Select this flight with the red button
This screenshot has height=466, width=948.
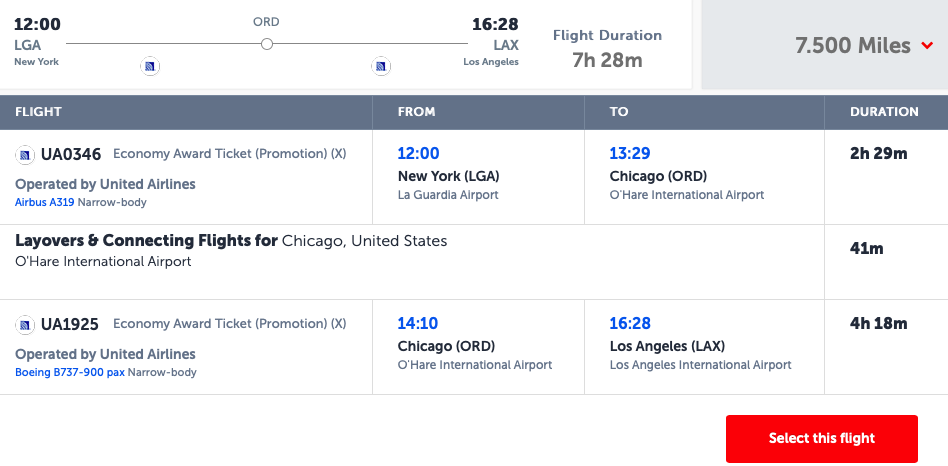(822, 439)
